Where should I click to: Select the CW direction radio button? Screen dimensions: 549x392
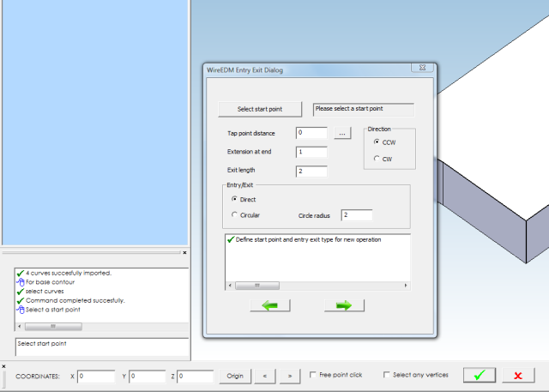(x=377, y=158)
